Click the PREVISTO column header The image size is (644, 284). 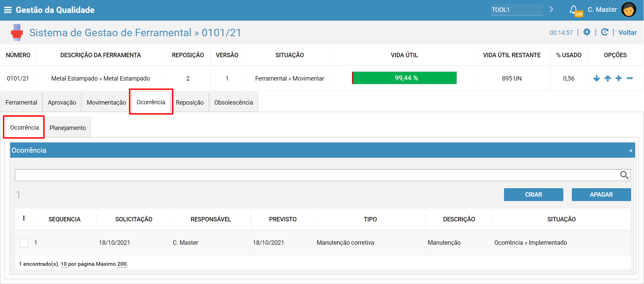click(x=283, y=219)
